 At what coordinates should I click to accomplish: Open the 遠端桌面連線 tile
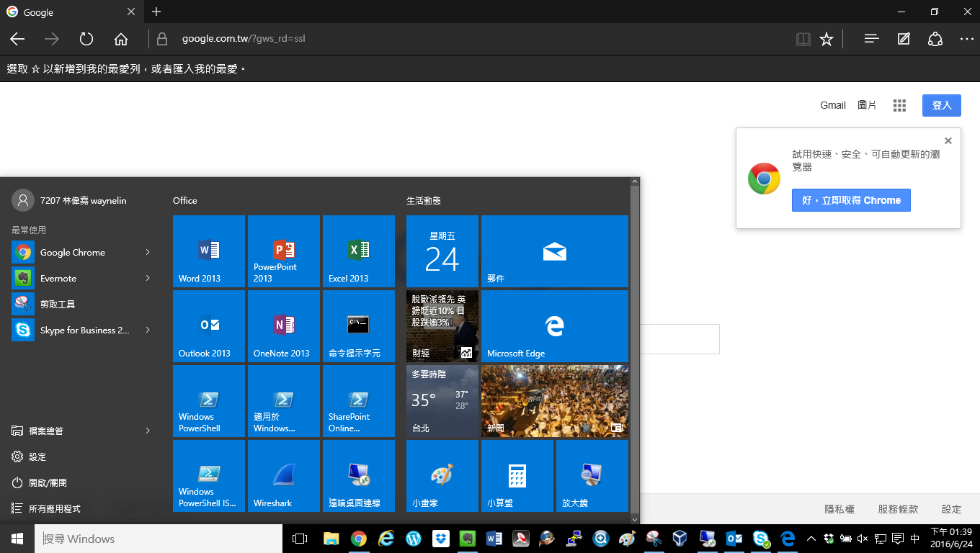[359, 476]
